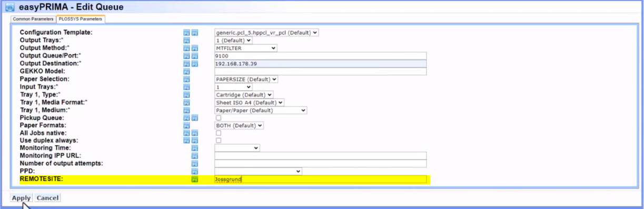The width and height of the screenshot is (644, 209).
Task: Click the P4 icon beside Tray 1, Type
Action: click(186, 94)
